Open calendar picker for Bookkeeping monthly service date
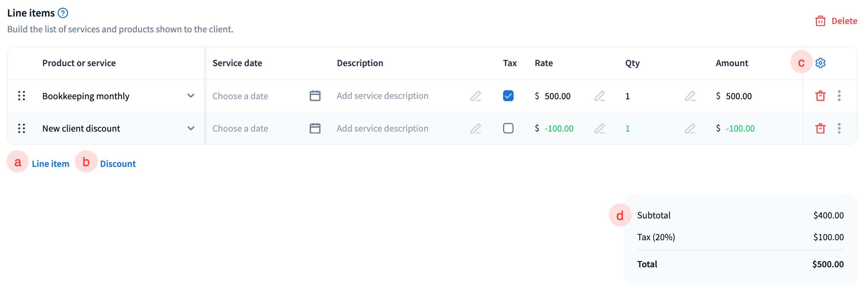This screenshot has height=294, width=868. pyautogui.click(x=315, y=96)
